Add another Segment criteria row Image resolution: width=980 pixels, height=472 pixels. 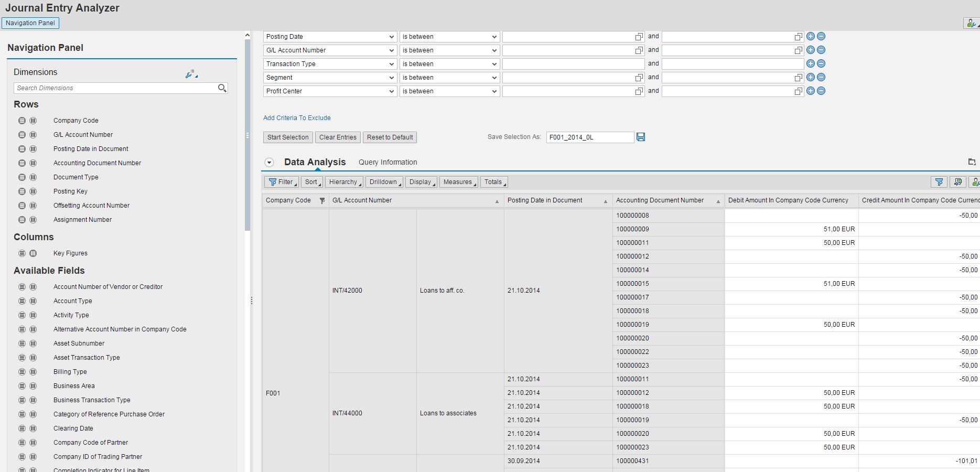(811, 77)
